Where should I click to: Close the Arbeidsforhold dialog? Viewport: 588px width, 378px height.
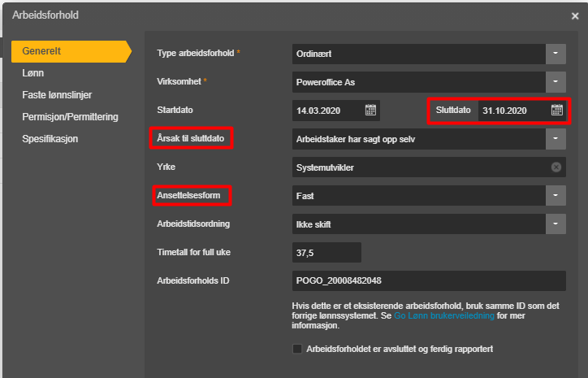click(575, 15)
